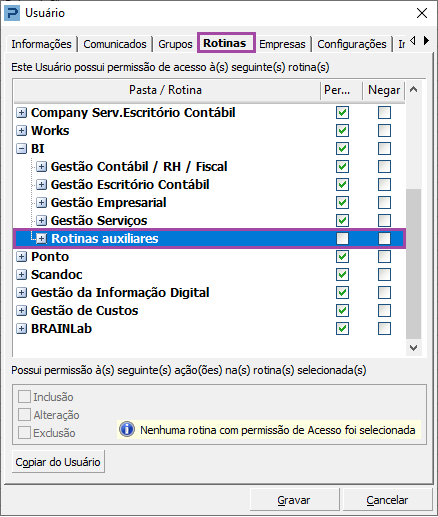Switch to the Empresas tab
Viewport: 438px width, 517px height.
282,44
